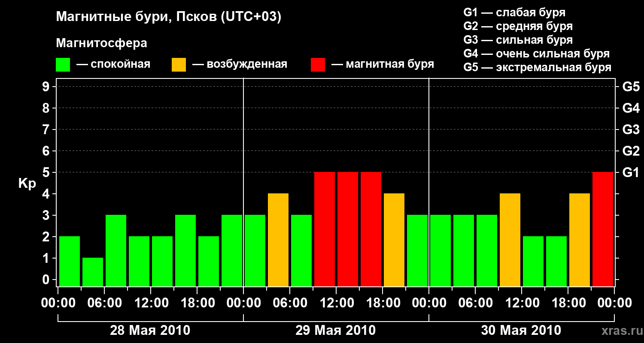
Task: Click the last green bar of 28 May
Action: [x=232, y=250]
